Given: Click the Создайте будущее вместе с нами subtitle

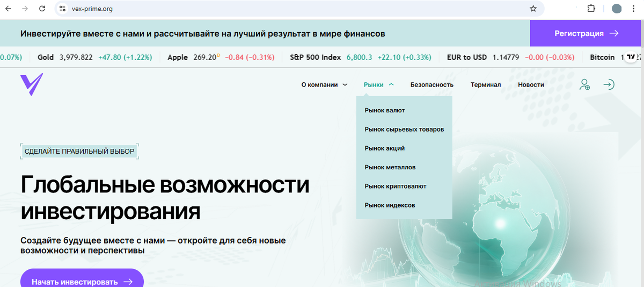Looking at the screenshot, I should (153, 246).
